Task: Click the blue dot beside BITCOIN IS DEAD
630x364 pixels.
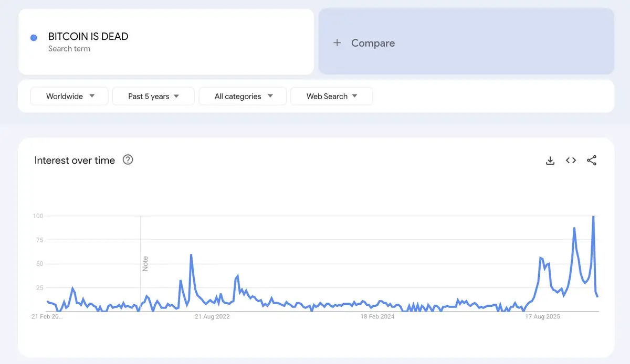Action: 34,38
